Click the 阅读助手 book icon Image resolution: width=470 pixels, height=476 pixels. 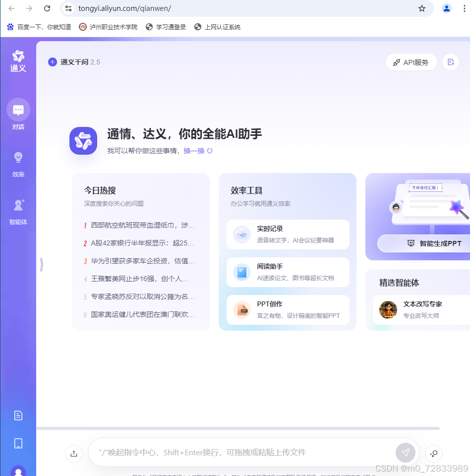click(x=241, y=272)
